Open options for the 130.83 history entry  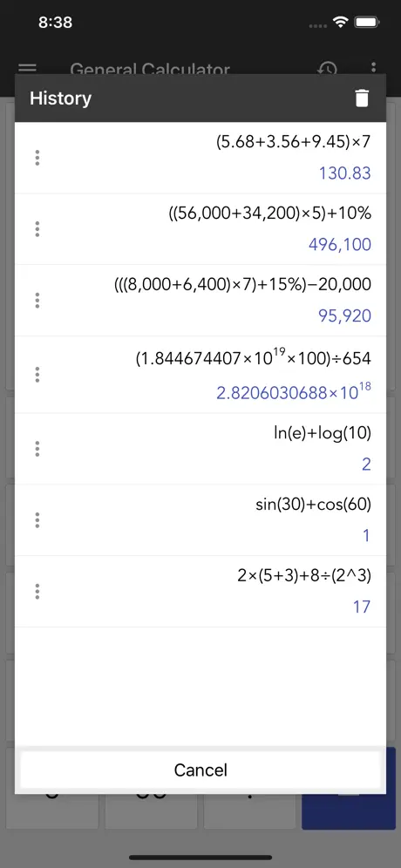tap(37, 158)
